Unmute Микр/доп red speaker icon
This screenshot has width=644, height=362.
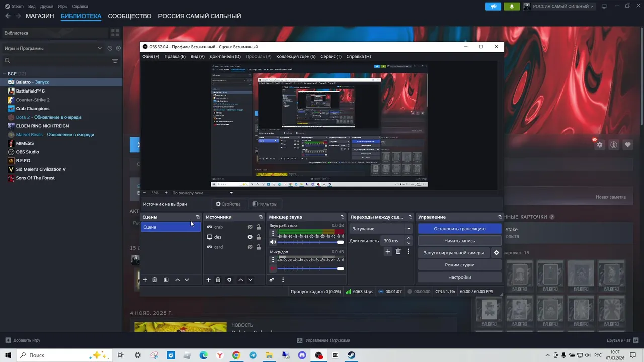click(273, 268)
